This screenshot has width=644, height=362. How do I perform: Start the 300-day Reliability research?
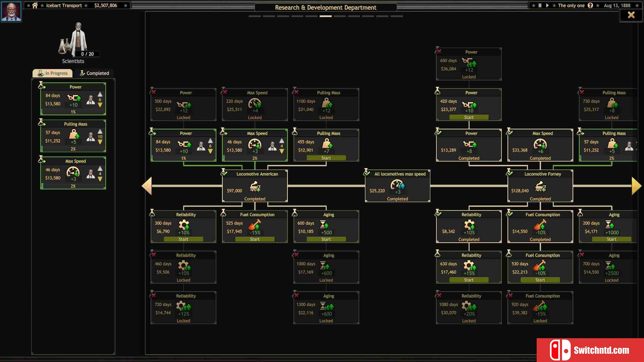[x=183, y=239]
